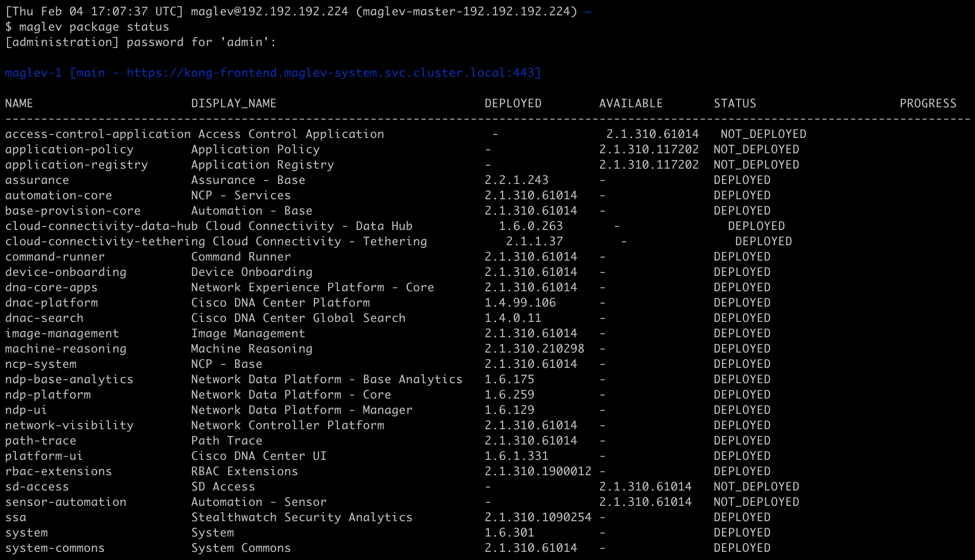Click the STATUS column header

[735, 103]
